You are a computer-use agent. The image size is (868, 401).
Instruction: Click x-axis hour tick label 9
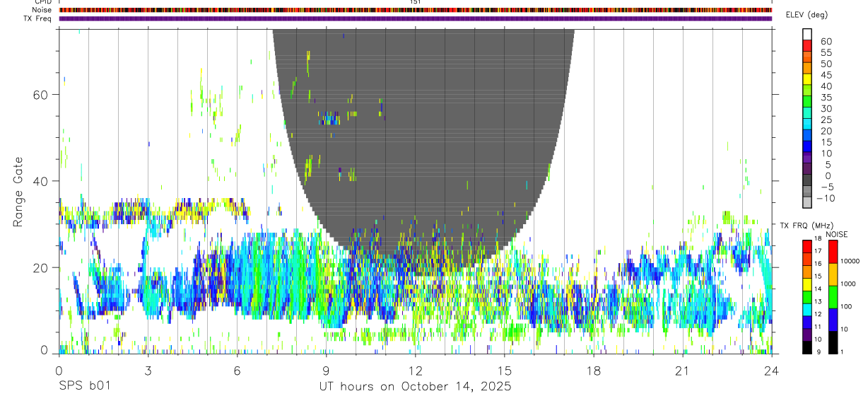click(326, 371)
